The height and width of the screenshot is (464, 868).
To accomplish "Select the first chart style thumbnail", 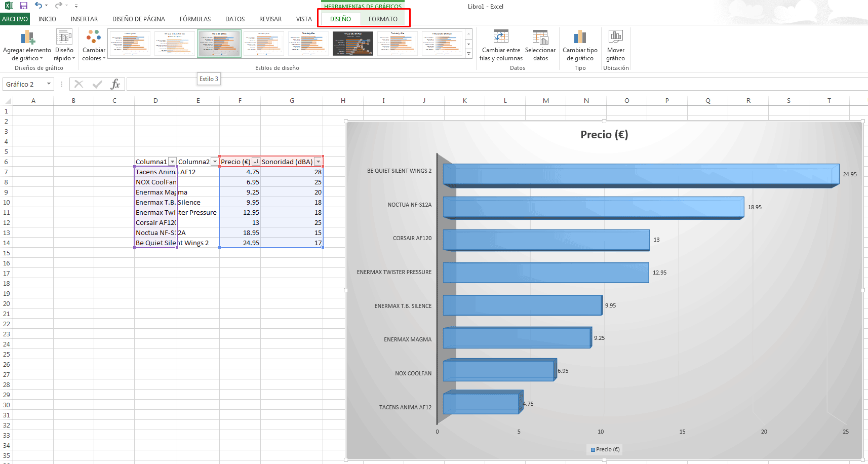I will point(130,44).
